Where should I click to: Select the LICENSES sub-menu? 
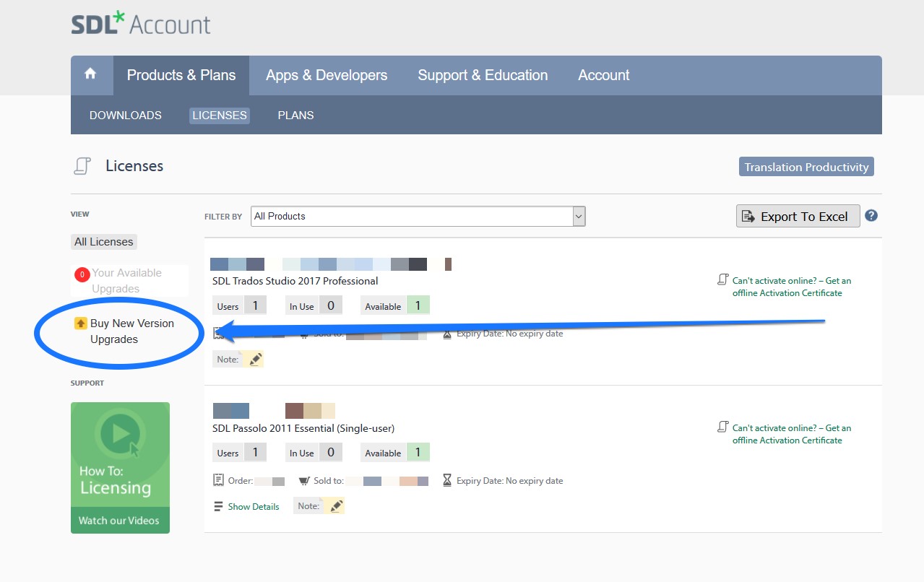220,116
